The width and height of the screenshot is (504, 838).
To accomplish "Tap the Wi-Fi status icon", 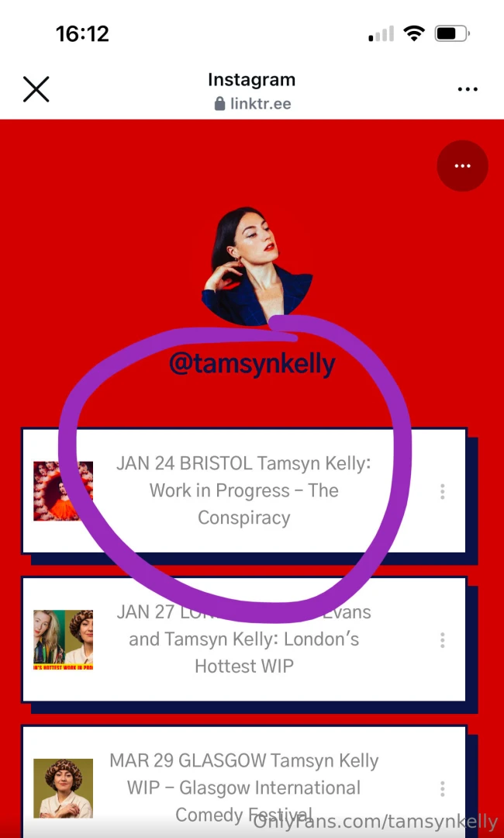I will pyautogui.click(x=413, y=34).
